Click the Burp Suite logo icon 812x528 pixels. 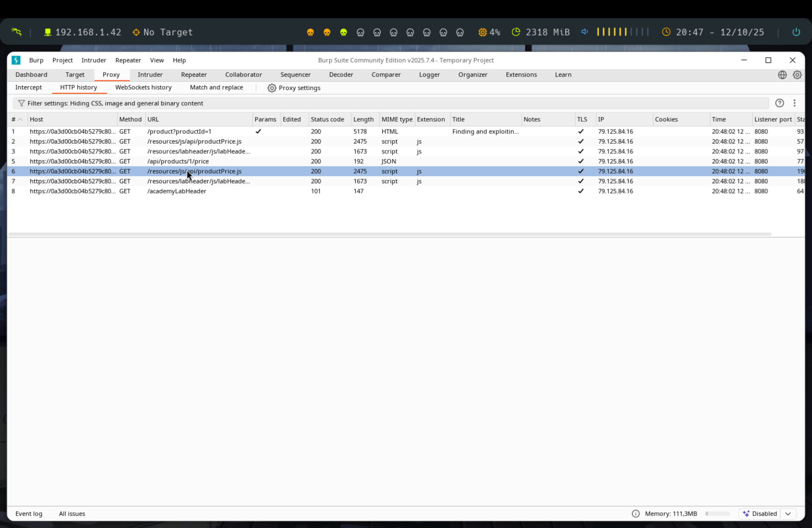[16, 60]
